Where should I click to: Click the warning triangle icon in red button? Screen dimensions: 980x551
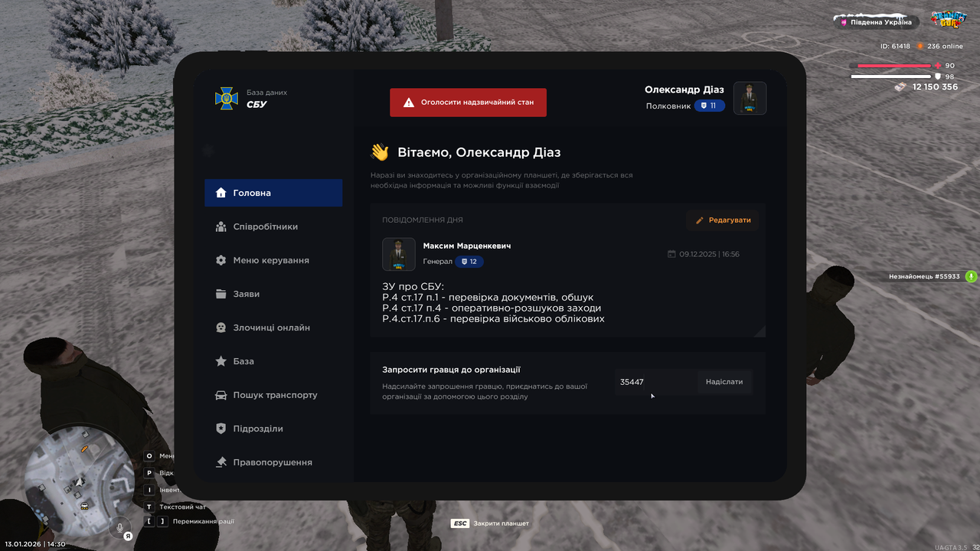click(409, 103)
